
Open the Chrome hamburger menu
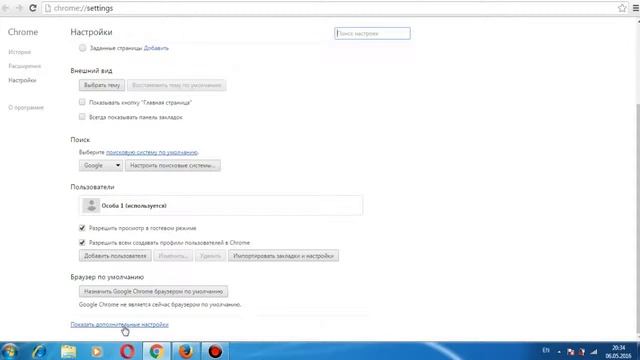point(636,8)
